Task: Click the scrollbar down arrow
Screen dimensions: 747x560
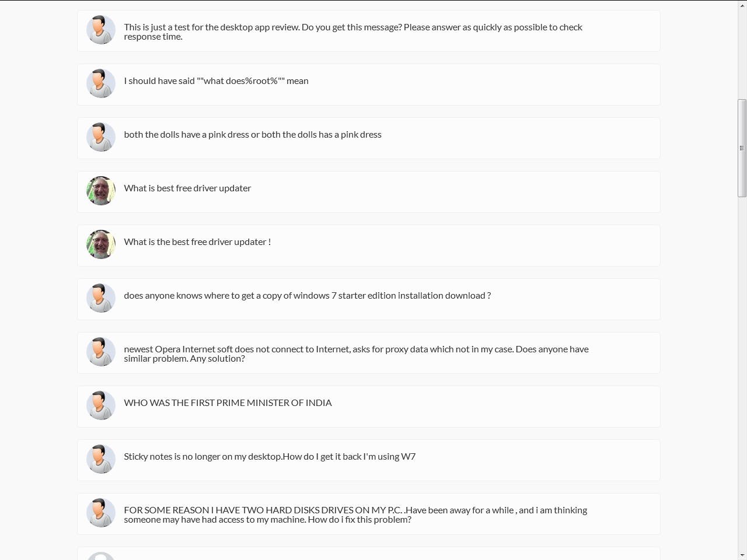Action: 742,555
